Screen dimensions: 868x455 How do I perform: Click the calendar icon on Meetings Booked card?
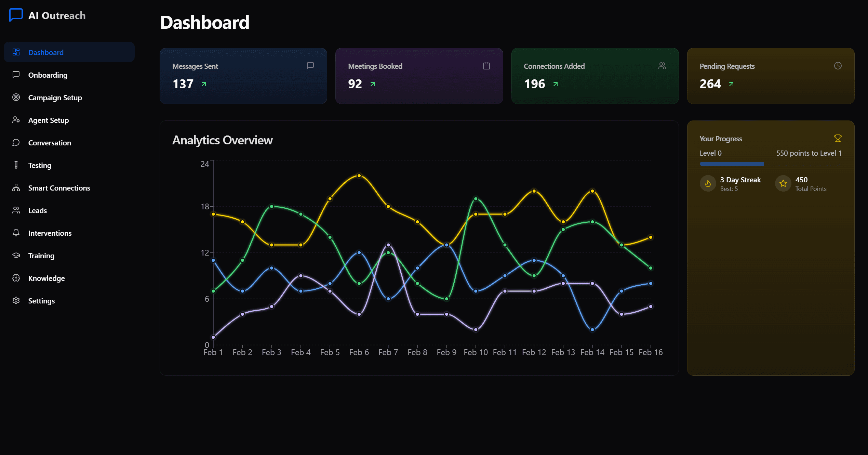(x=486, y=66)
